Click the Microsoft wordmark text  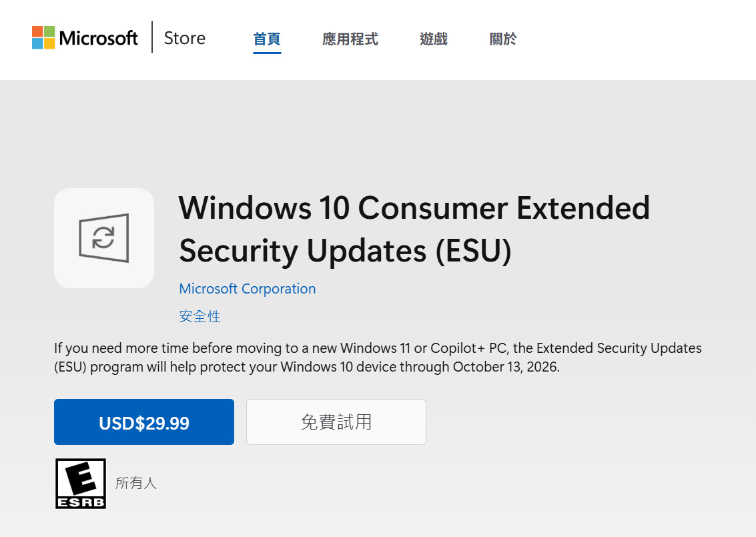[x=98, y=38]
